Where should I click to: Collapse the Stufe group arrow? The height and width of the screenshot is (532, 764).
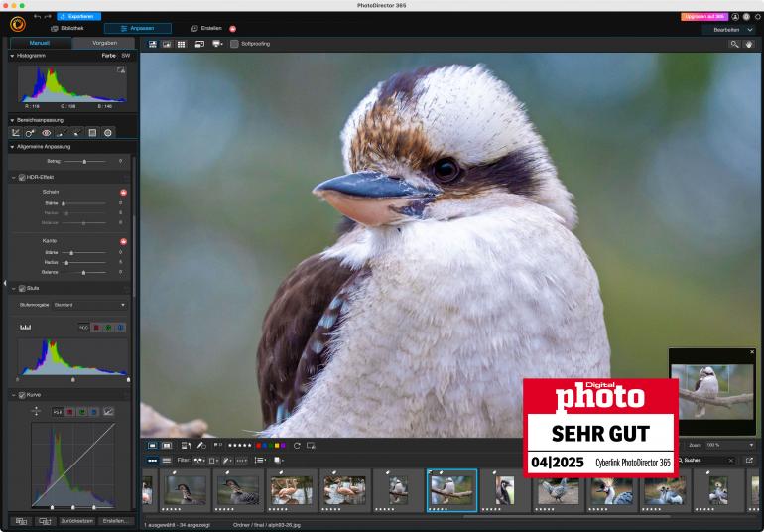[14, 288]
